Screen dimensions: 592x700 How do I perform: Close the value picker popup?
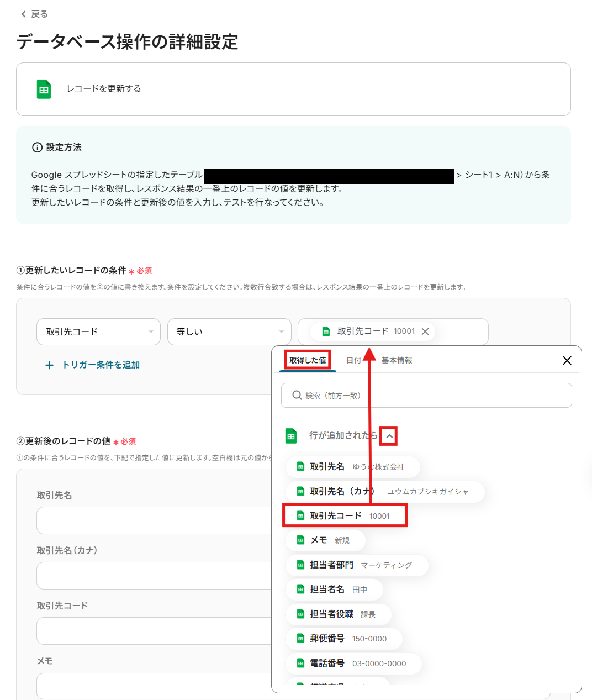pos(567,361)
